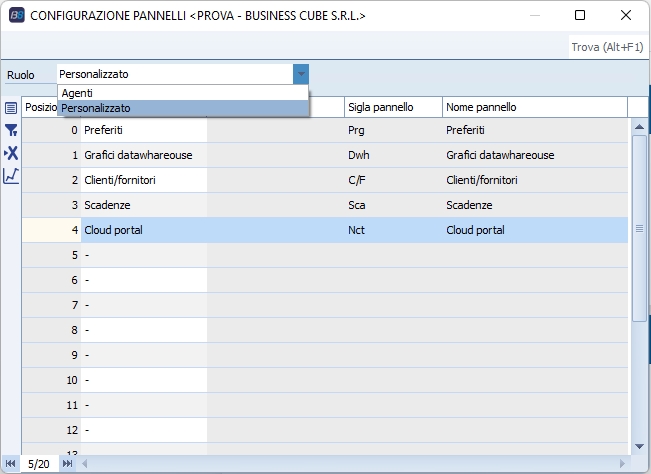Jump to first record navigation icon

click(10, 463)
